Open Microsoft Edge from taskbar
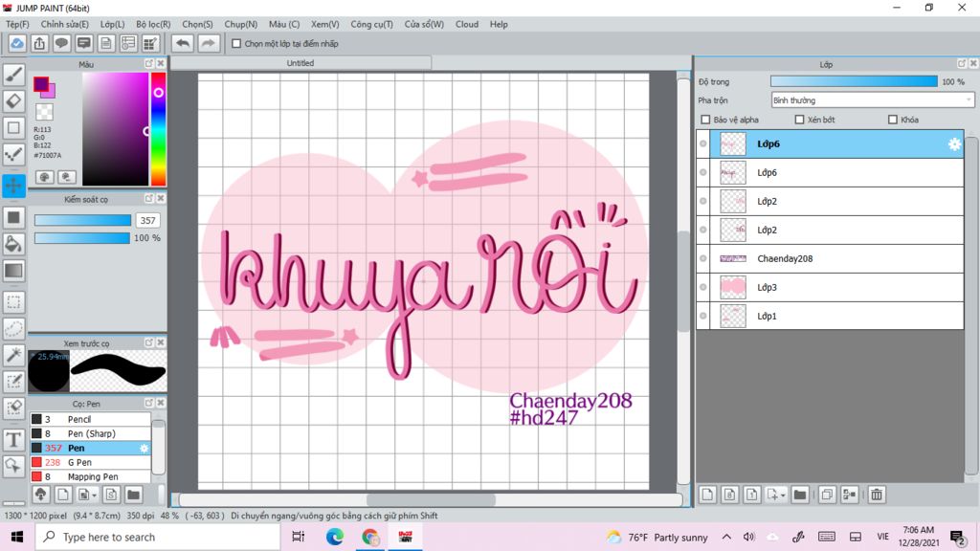 (334, 537)
